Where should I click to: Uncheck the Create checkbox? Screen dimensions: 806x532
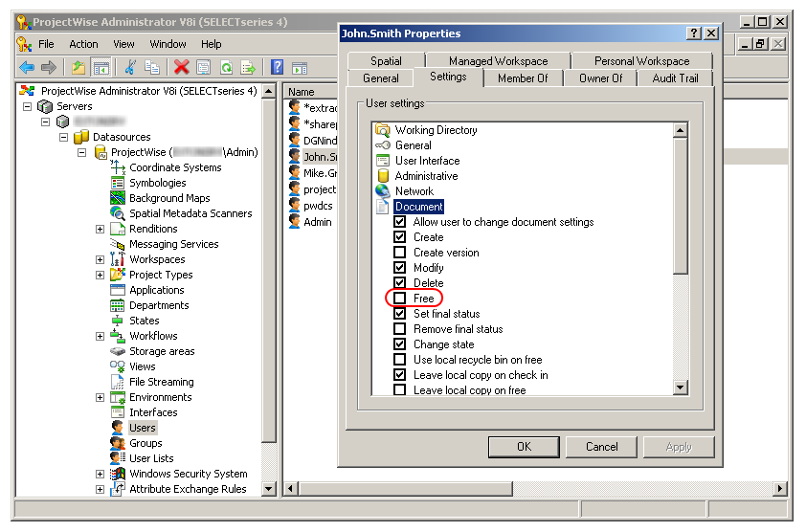pos(399,237)
